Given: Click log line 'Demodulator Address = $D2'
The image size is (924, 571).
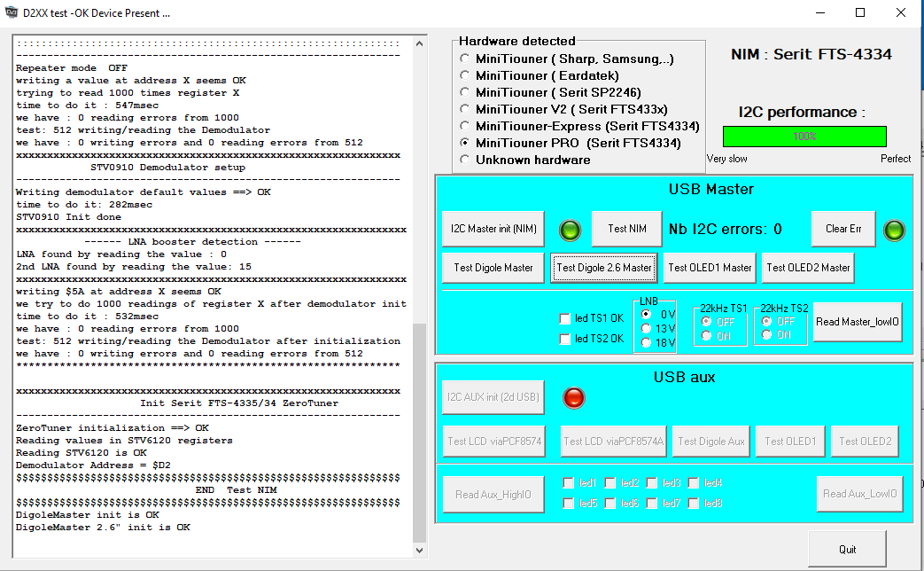Looking at the screenshot, I should pyautogui.click(x=94, y=465).
